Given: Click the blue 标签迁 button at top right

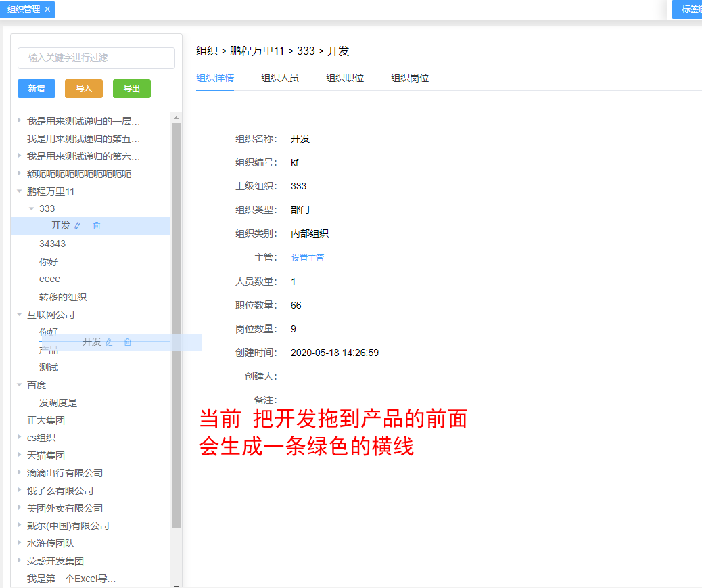Looking at the screenshot, I should [x=690, y=9].
